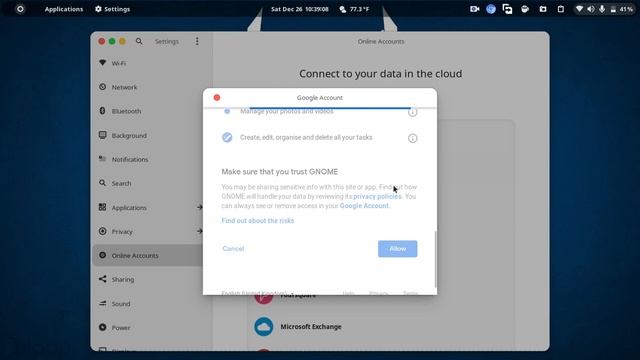Click the Applications grid icon in sidebar
Screen dimensions: 640x360
click(x=102, y=207)
